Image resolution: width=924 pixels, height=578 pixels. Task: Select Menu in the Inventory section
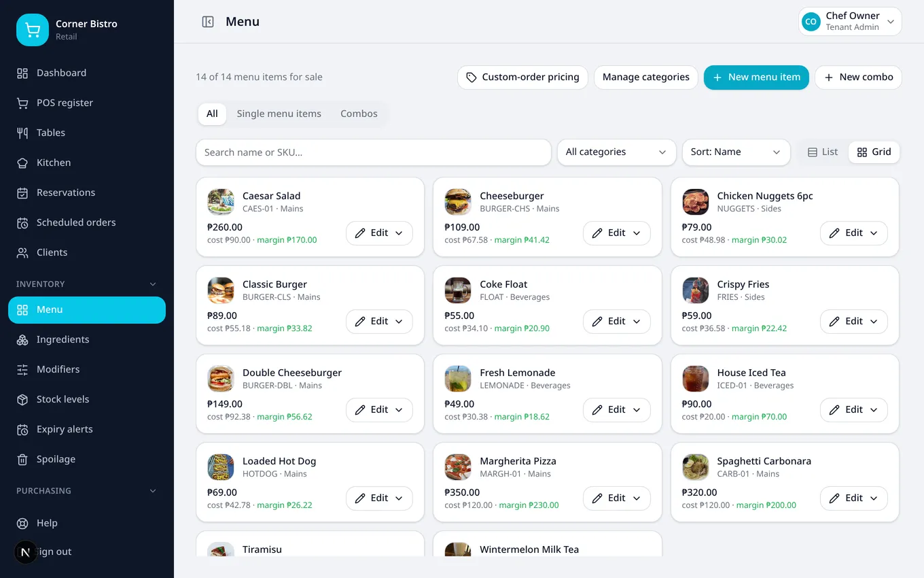87,309
